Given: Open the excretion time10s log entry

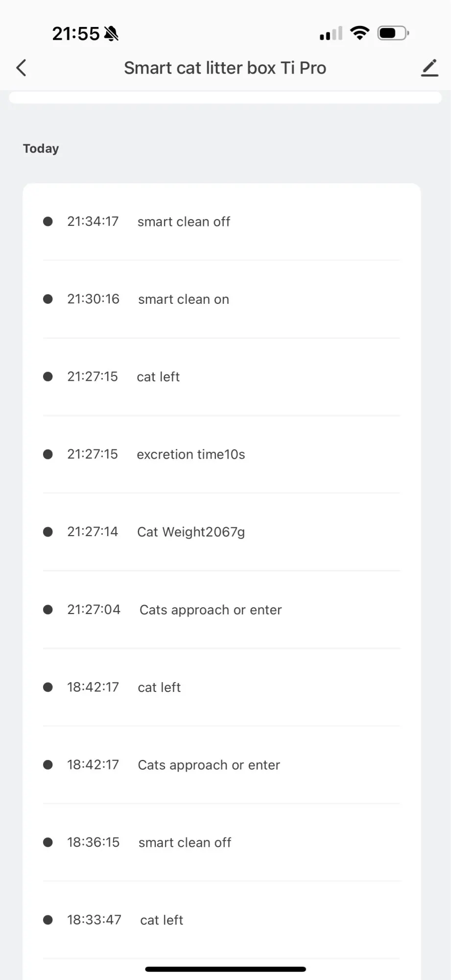Looking at the screenshot, I should pos(190,454).
